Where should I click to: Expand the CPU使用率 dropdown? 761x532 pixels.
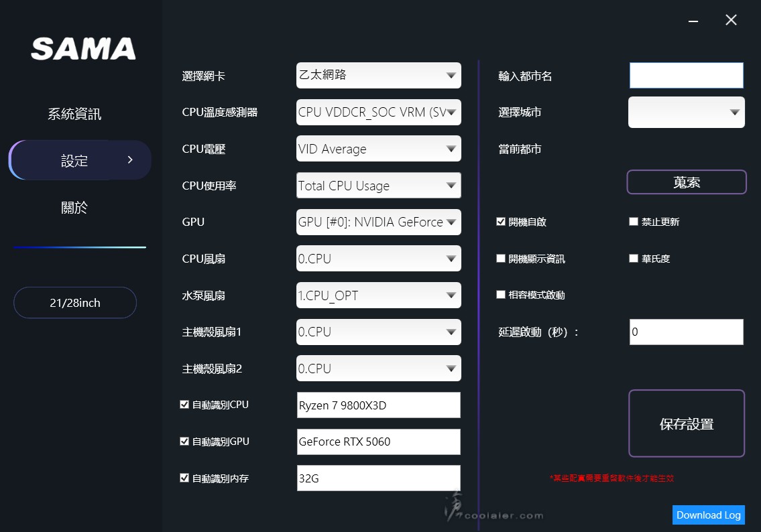point(379,185)
